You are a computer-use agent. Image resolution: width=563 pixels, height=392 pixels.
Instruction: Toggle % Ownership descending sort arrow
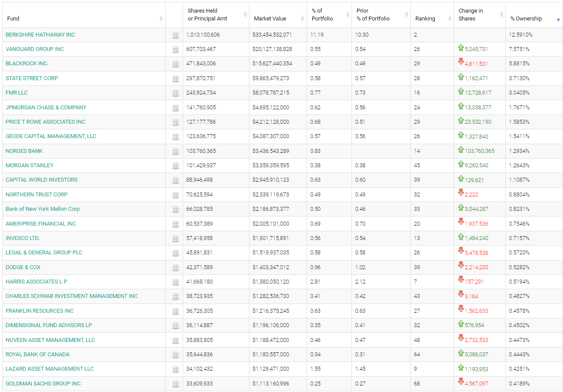coord(558,20)
